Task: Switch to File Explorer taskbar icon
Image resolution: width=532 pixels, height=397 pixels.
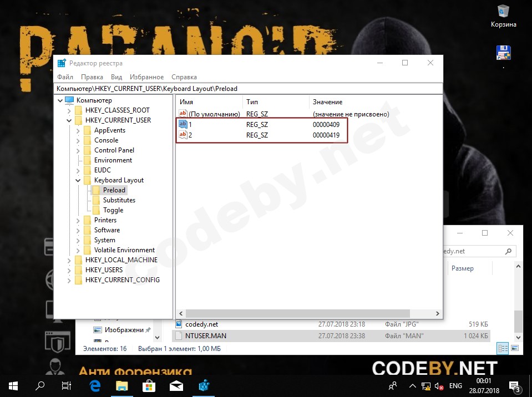Action: pos(122,385)
